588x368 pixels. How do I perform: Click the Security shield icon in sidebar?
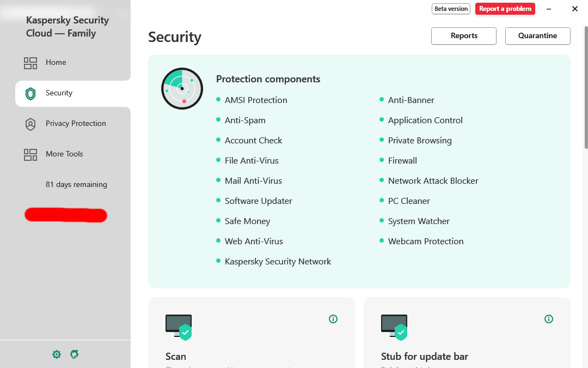30,94
